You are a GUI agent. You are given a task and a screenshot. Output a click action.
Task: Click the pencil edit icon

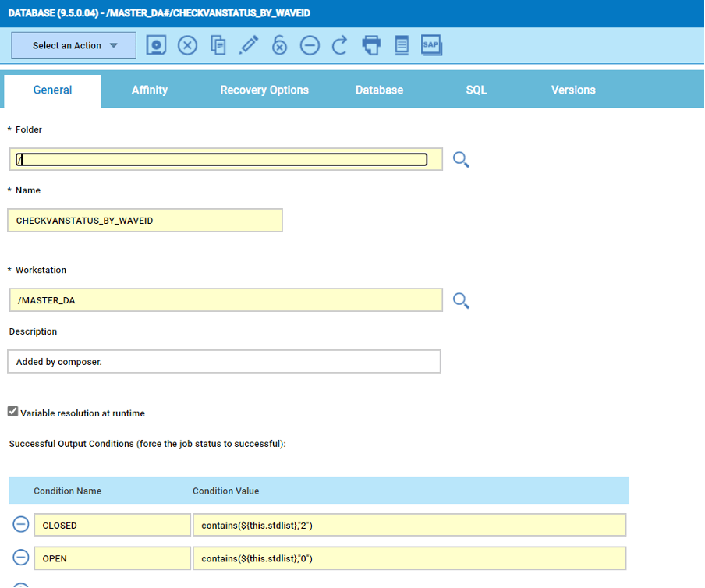tap(249, 45)
